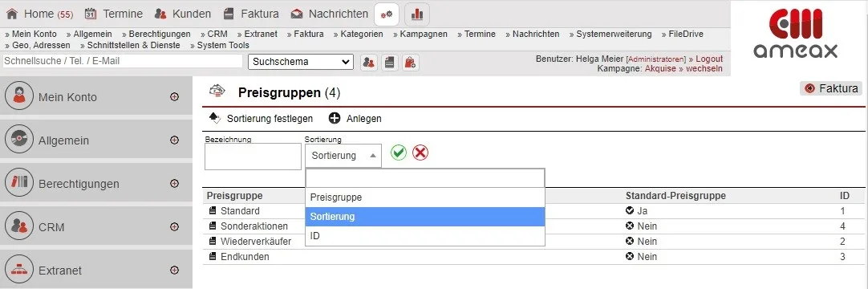Select Preisgruppe option in the dropdown list
The width and height of the screenshot is (868, 289).
pos(425,197)
